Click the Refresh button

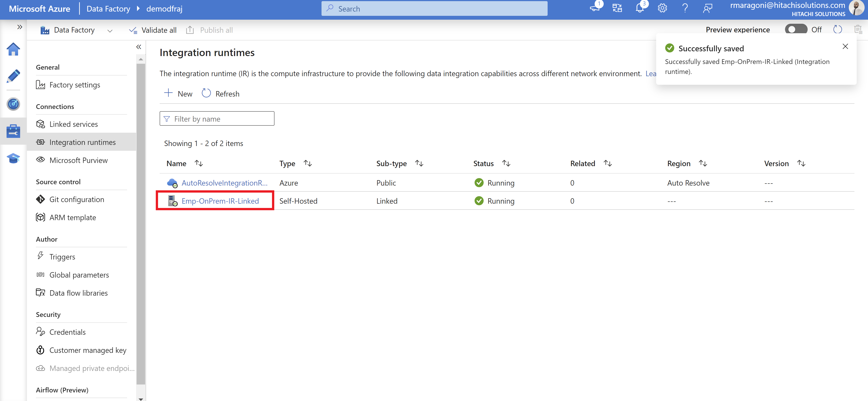(x=220, y=93)
